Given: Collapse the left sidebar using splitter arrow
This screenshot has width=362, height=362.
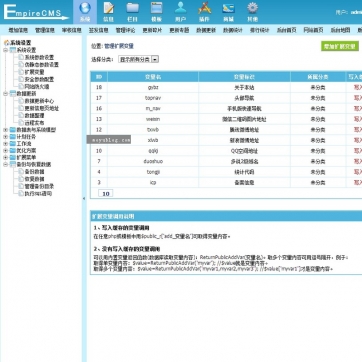Looking at the screenshot, I should 84,198.
